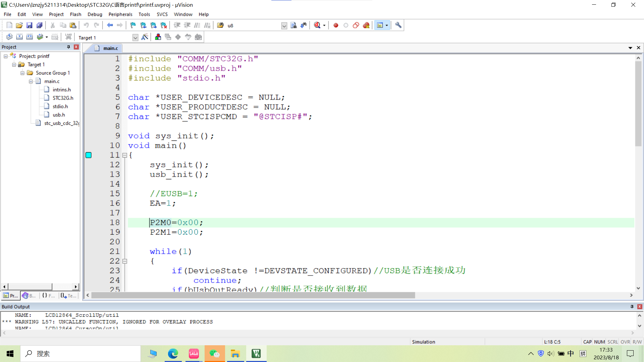This screenshot has width=644, height=362.
Task: Collapse while block at line 22
Action: 125,261
